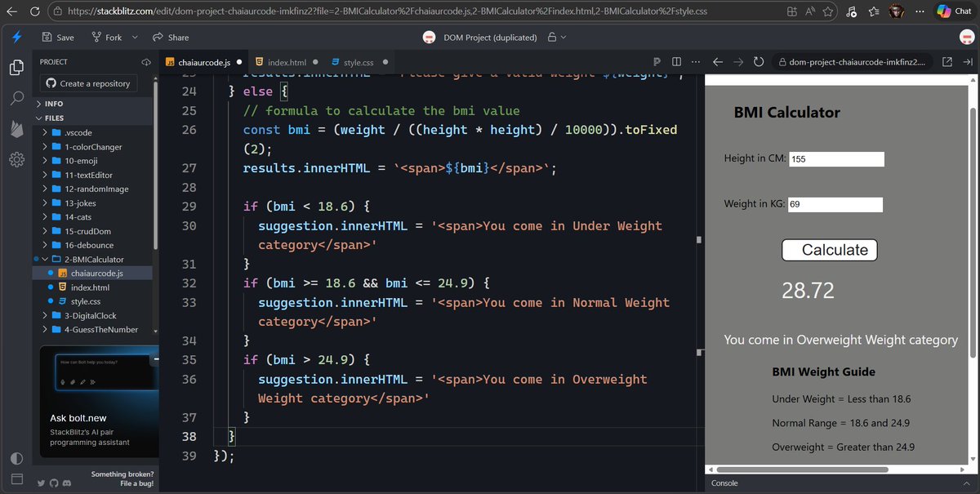Viewport: 980px width, 494px height.
Task: Click the StackBlitz lightning bolt logo
Action: coord(16,38)
